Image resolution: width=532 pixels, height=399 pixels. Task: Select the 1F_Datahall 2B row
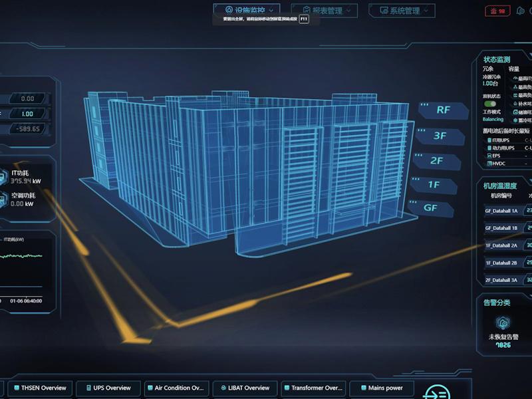507,263
